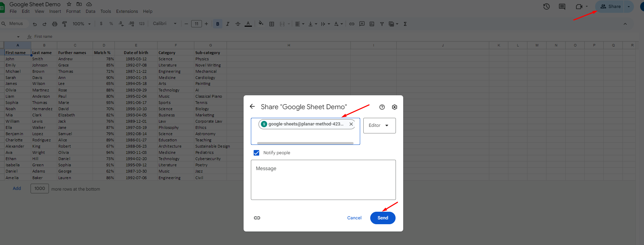Open the Share button dropdown arrow

[628, 7]
